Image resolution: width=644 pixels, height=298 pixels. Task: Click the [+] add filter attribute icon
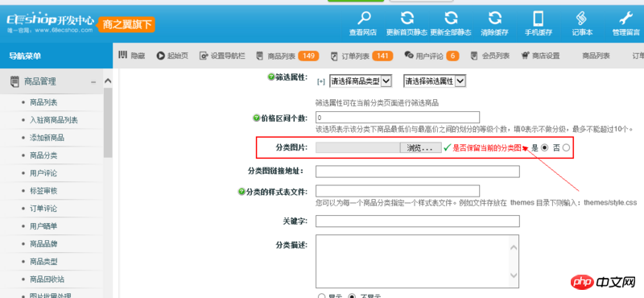[320, 81]
